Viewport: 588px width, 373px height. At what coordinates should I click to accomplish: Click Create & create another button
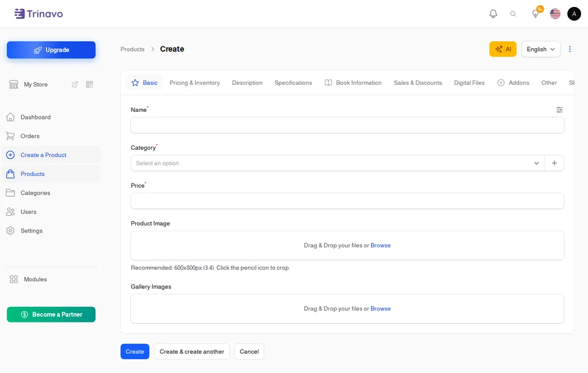[x=192, y=352]
